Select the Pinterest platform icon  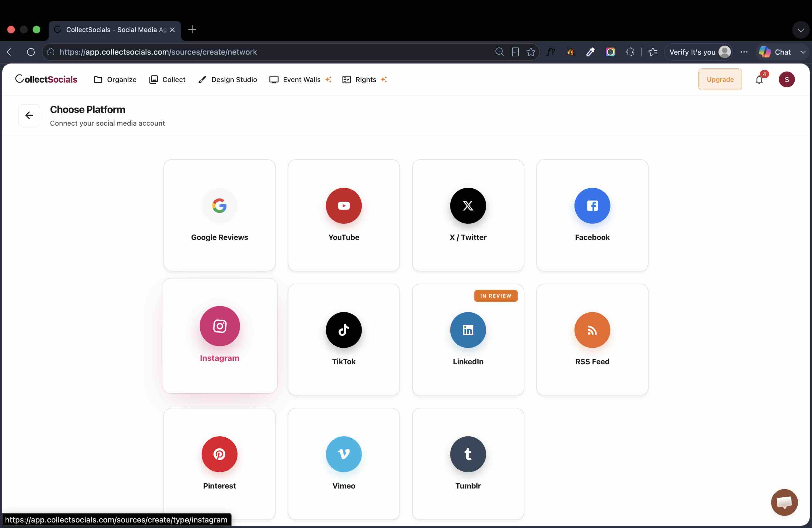[219, 454]
